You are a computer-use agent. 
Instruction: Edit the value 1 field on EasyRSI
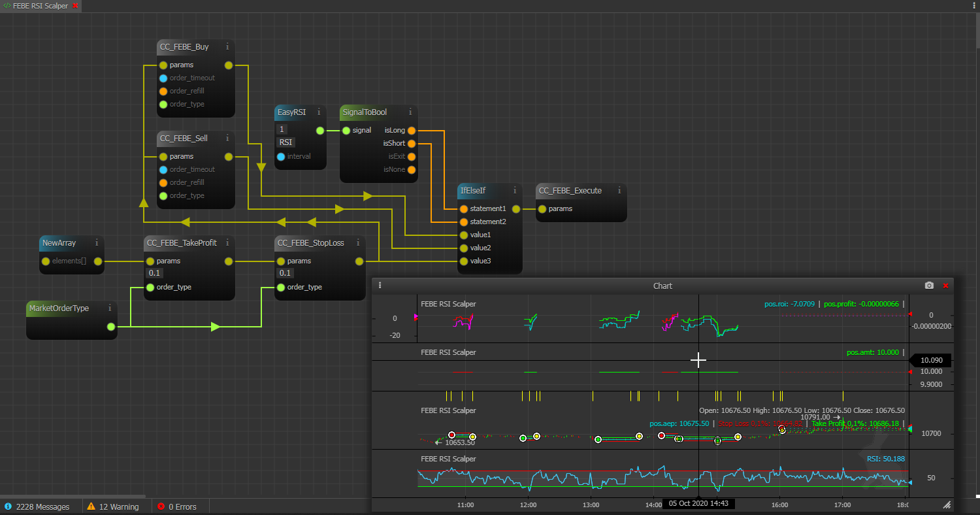[282, 129]
